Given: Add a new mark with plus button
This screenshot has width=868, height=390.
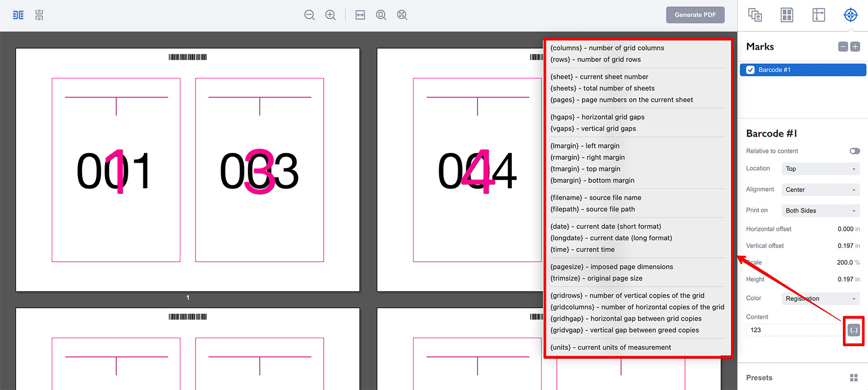Looking at the screenshot, I should point(855,47).
